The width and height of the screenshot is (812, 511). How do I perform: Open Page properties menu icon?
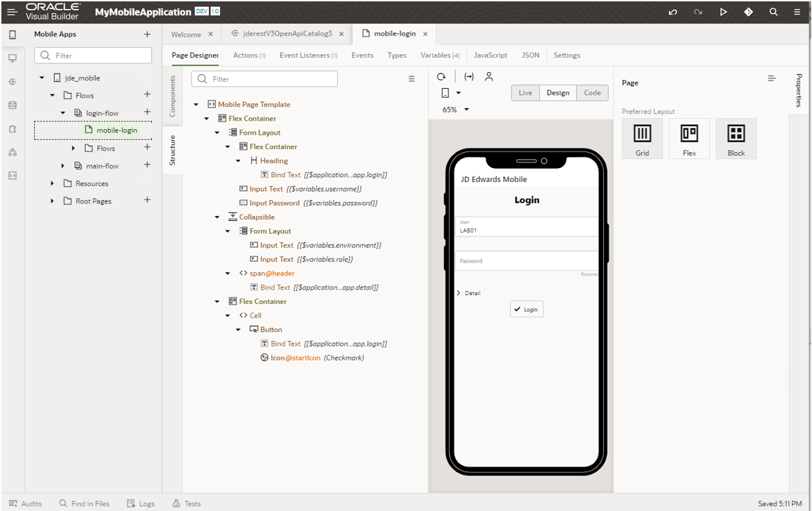pos(772,78)
